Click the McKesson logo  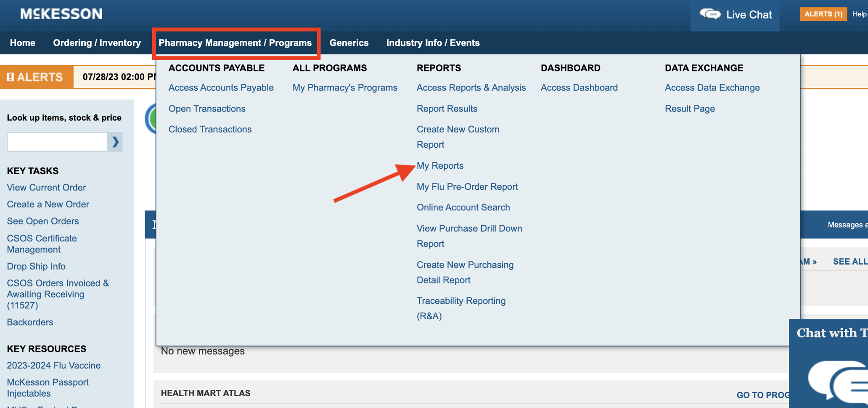pyautogui.click(x=61, y=13)
